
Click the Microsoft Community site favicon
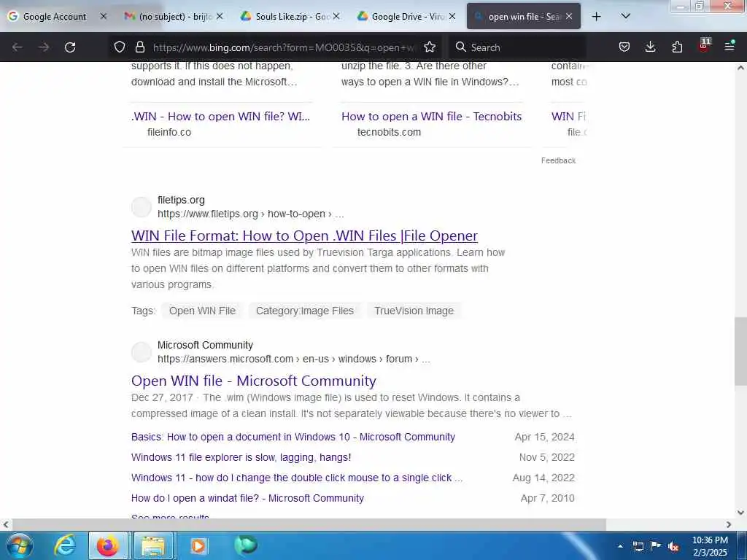pyautogui.click(x=142, y=352)
